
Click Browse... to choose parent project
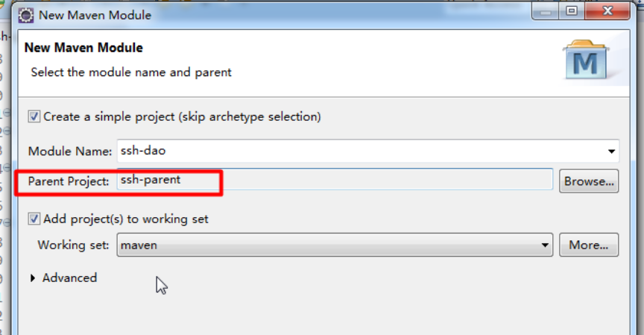click(x=589, y=181)
